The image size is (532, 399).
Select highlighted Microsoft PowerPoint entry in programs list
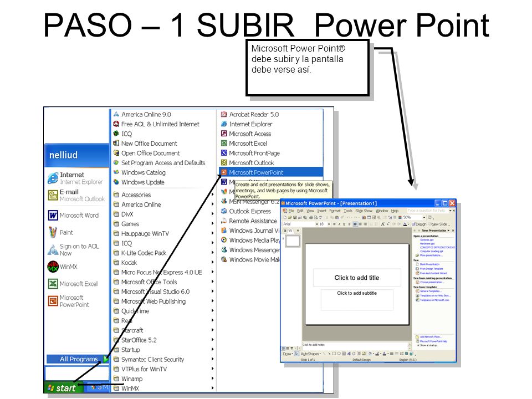pos(271,172)
